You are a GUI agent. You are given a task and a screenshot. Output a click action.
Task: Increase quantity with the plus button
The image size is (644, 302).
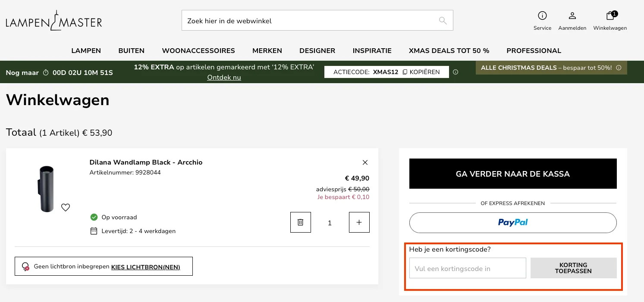click(359, 222)
